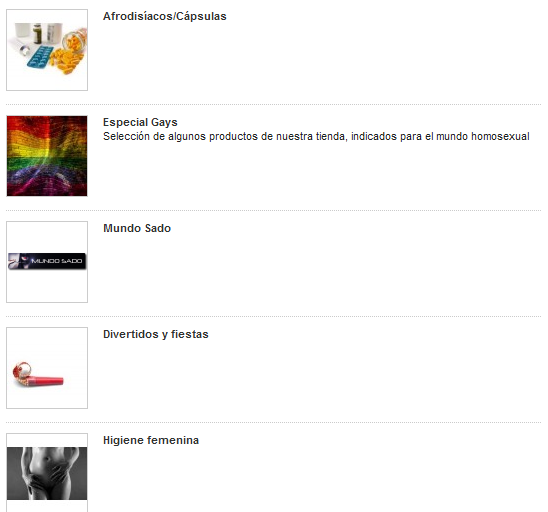Click the Mundo Sado banner image
The image size is (548, 512).
point(47,261)
